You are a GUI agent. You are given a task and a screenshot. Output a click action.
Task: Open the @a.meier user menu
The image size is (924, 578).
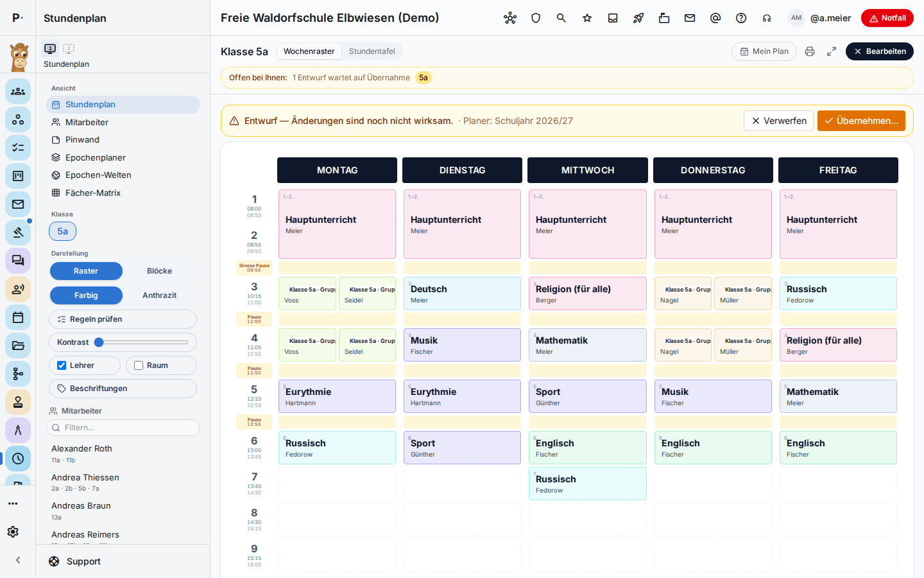(x=820, y=18)
